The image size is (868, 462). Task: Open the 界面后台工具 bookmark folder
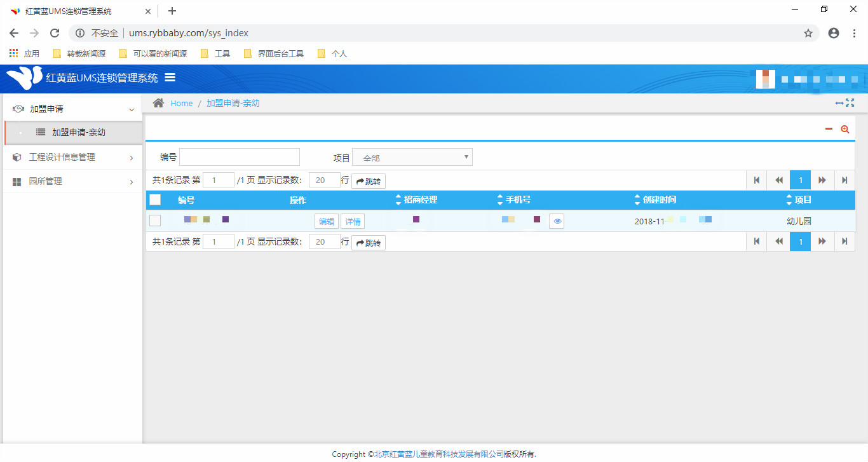click(274, 54)
